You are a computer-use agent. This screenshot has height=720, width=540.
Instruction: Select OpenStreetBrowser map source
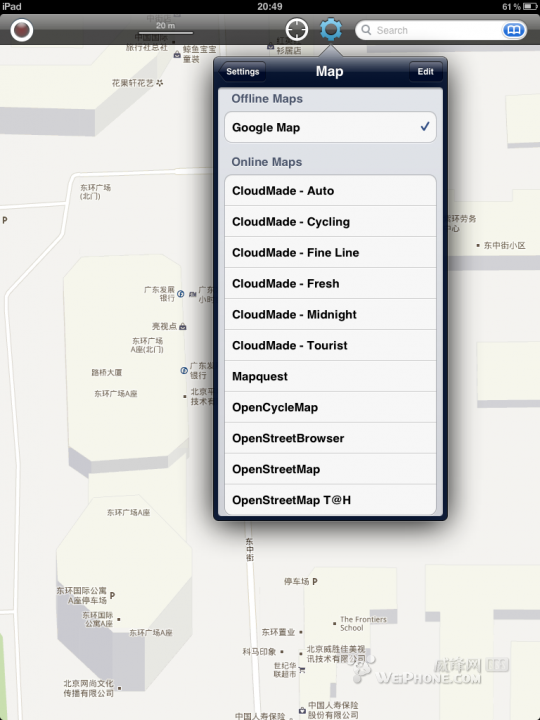click(x=330, y=438)
